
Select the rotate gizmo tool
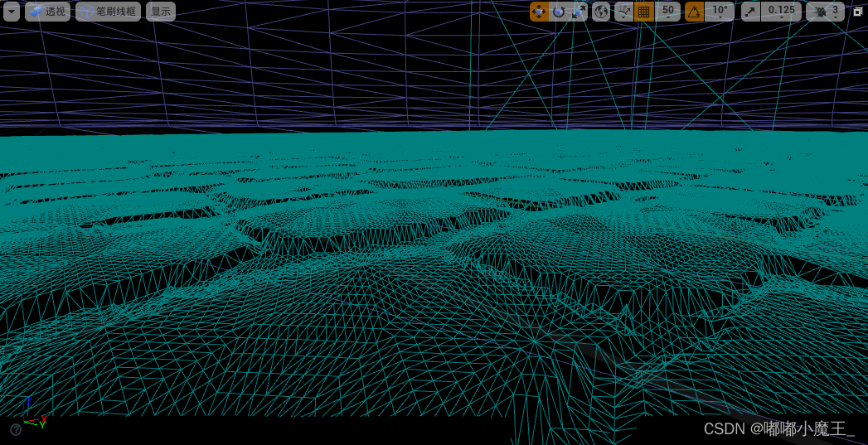[x=559, y=12]
